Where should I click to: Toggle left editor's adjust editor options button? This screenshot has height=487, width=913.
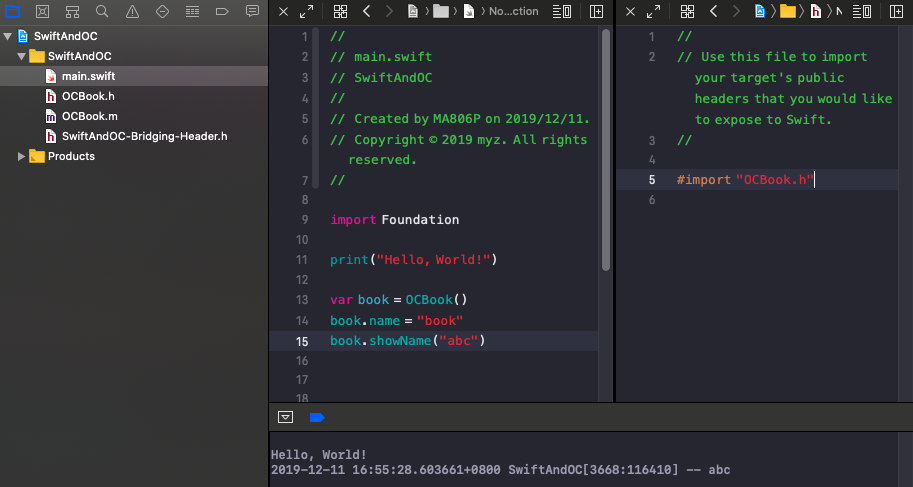(x=563, y=12)
